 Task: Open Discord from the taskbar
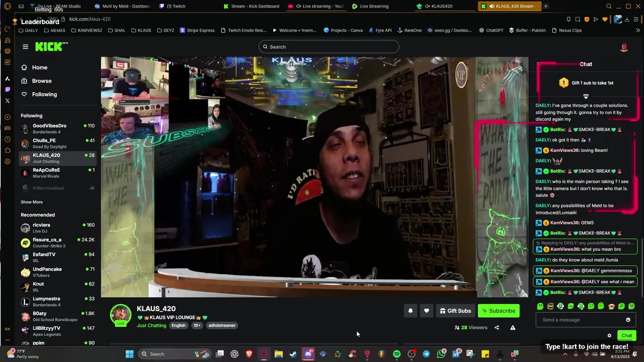click(308, 354)
